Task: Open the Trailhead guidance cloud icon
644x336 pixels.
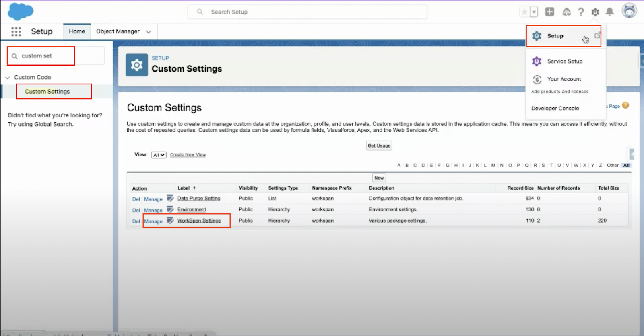Action: point(566,12)
